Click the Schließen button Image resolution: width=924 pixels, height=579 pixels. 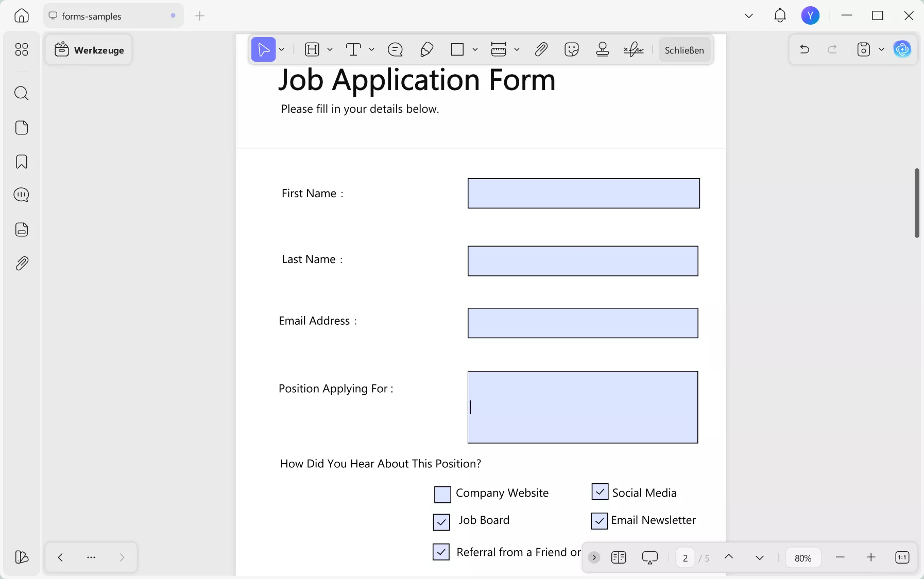[685, 49]
